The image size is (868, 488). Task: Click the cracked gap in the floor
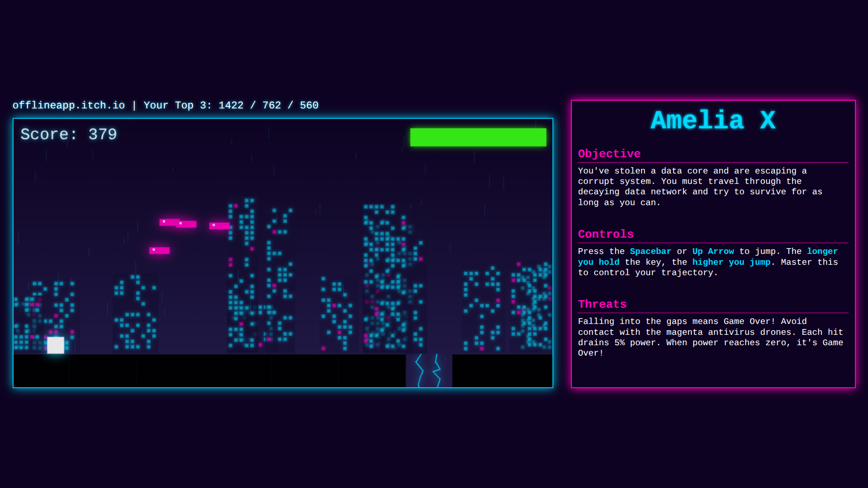429,371
